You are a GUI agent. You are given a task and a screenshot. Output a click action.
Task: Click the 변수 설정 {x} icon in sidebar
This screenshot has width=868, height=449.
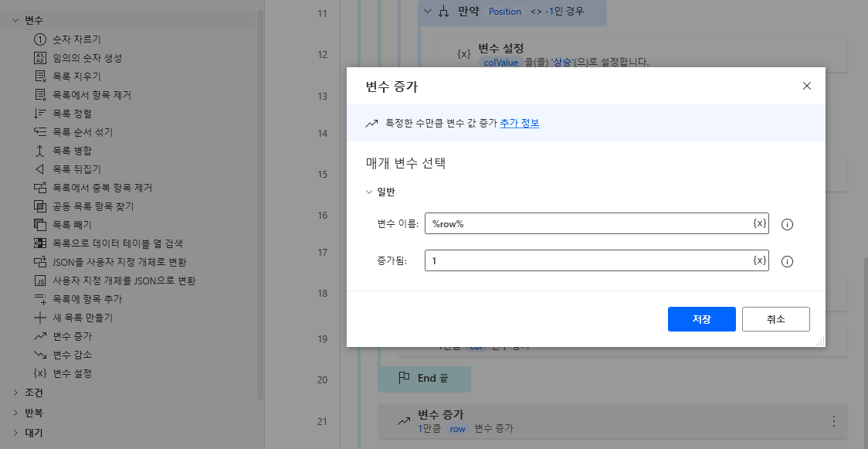pyautogui.click(x=40, y=373)
